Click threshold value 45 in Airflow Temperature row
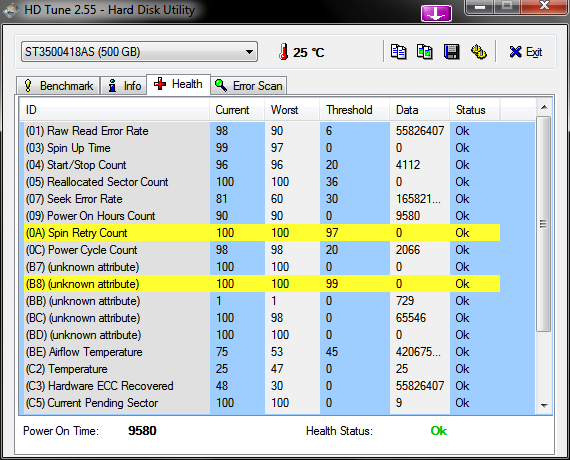Image resolution: width=570 pixels, height=460 pixels. pyautogui.click(x=332, y=352)
